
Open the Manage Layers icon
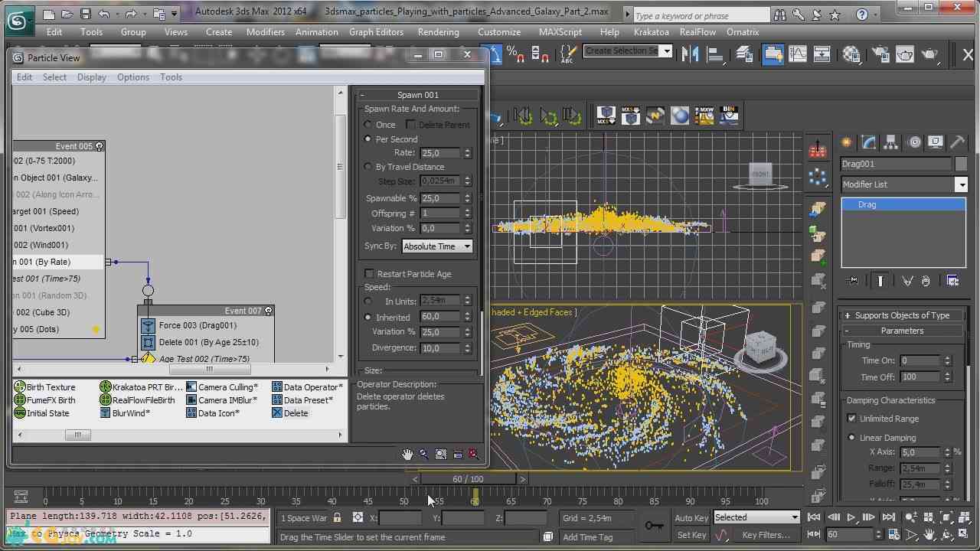pos(744,54)
